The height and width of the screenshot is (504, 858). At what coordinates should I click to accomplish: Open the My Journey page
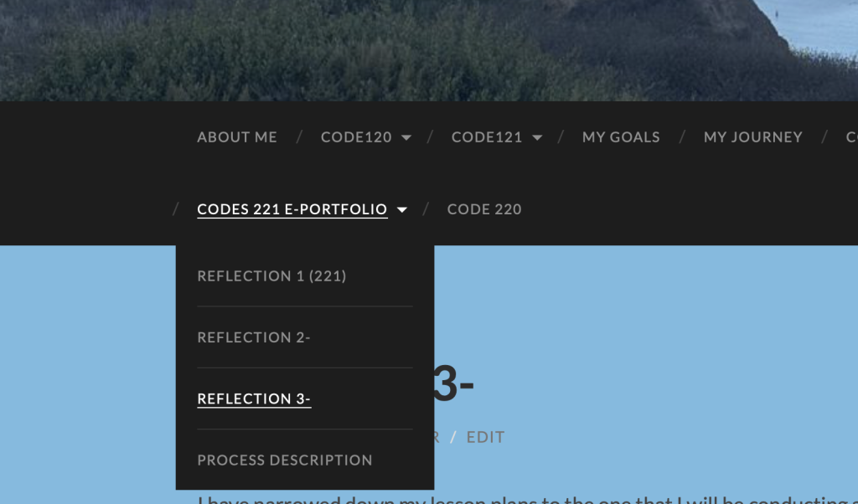(x=752, y=137)
